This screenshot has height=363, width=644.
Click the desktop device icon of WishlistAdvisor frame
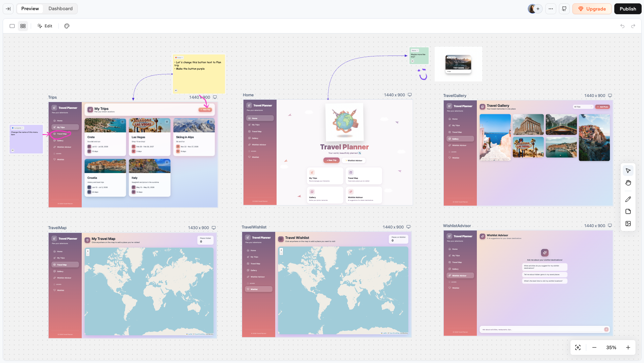point(610,226)
